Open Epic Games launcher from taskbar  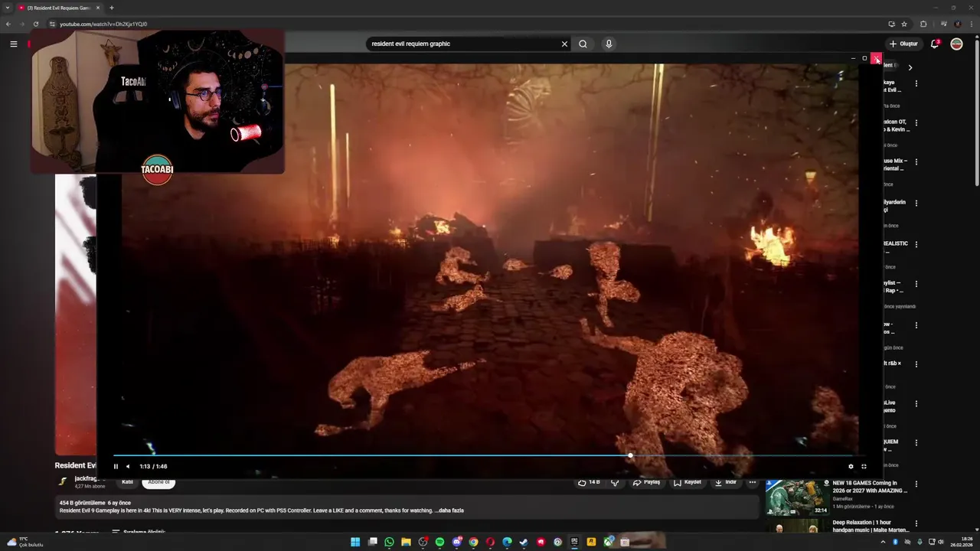point(574,542)
